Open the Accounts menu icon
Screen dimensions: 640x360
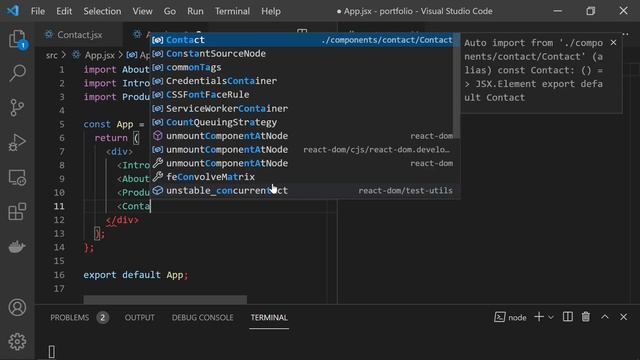pyautogui.click(x=17, y=307)
